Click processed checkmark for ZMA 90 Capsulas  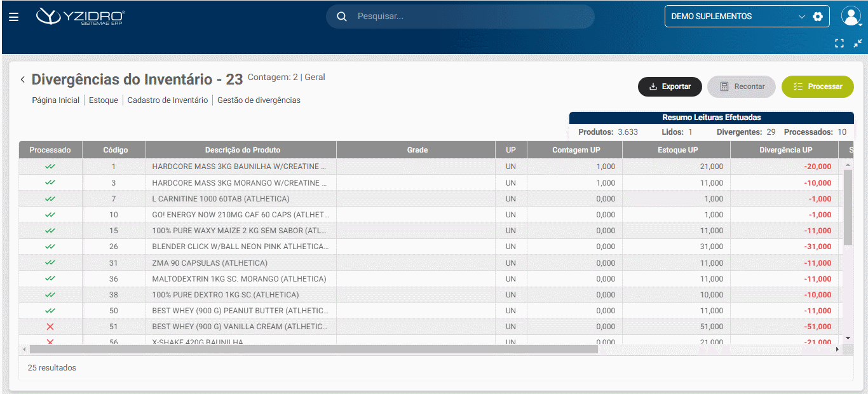click(50, 262)
